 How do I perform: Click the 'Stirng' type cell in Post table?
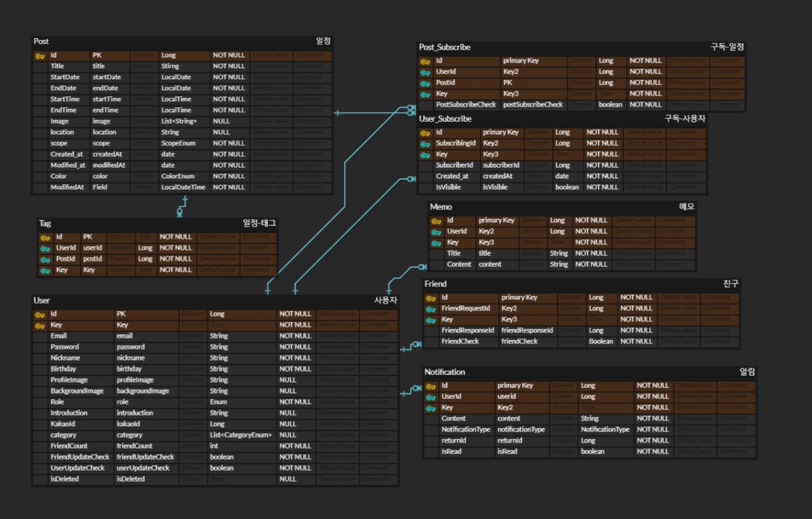[x=171, y=66]
